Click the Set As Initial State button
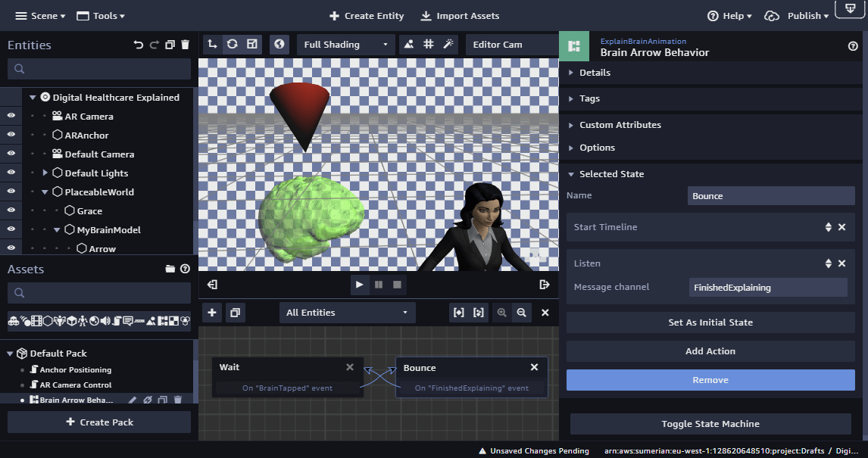Image resolution: width=868 pixels, height=458 pixels. (710, 322)
